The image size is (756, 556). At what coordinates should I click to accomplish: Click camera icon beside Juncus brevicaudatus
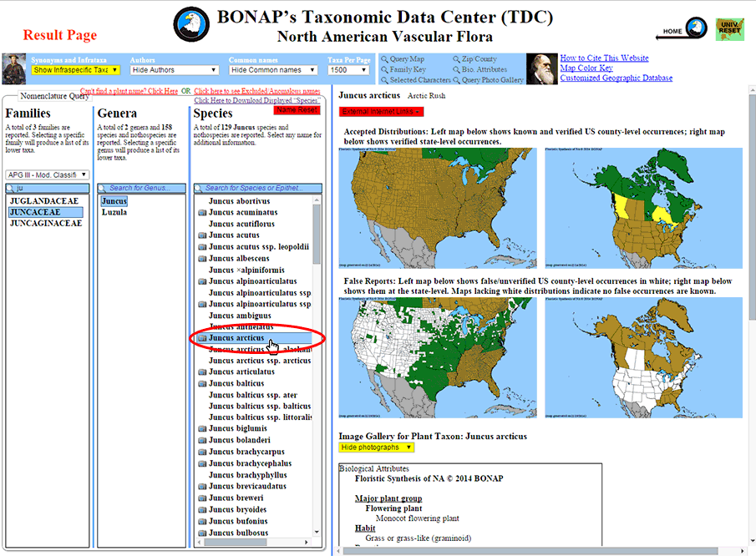pyautogui.click(x=202, y=486)
